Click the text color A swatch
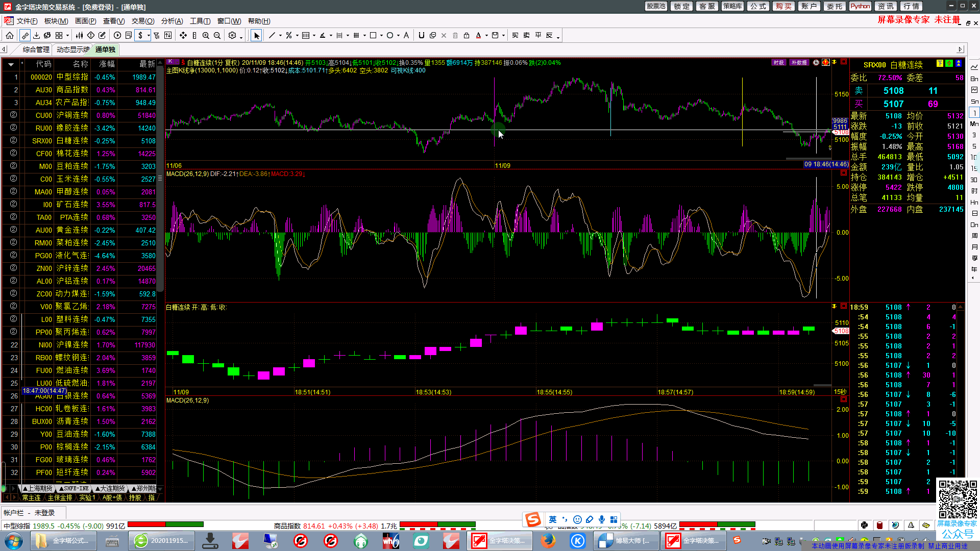 (x=478, y=35)
